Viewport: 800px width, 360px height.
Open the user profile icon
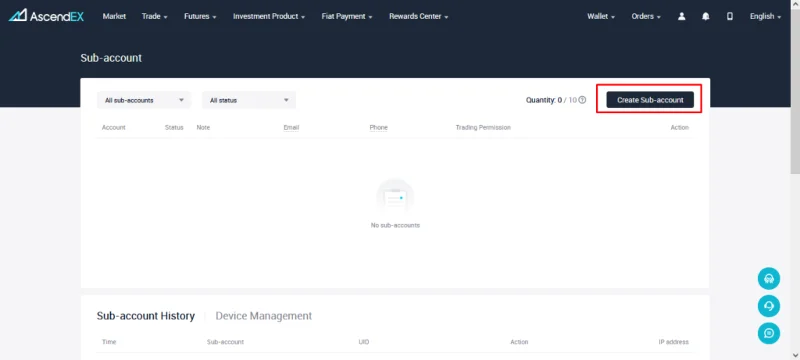point(681,16)
